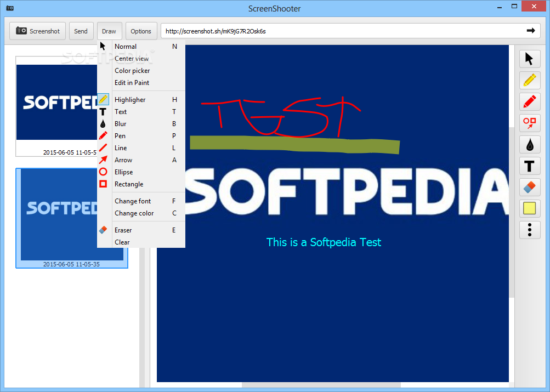Viewport: 550px width, 392px height.
Task: Click the eraser icon beside Eraser entry
Action: pyautogui.click(x=103, y=230)
